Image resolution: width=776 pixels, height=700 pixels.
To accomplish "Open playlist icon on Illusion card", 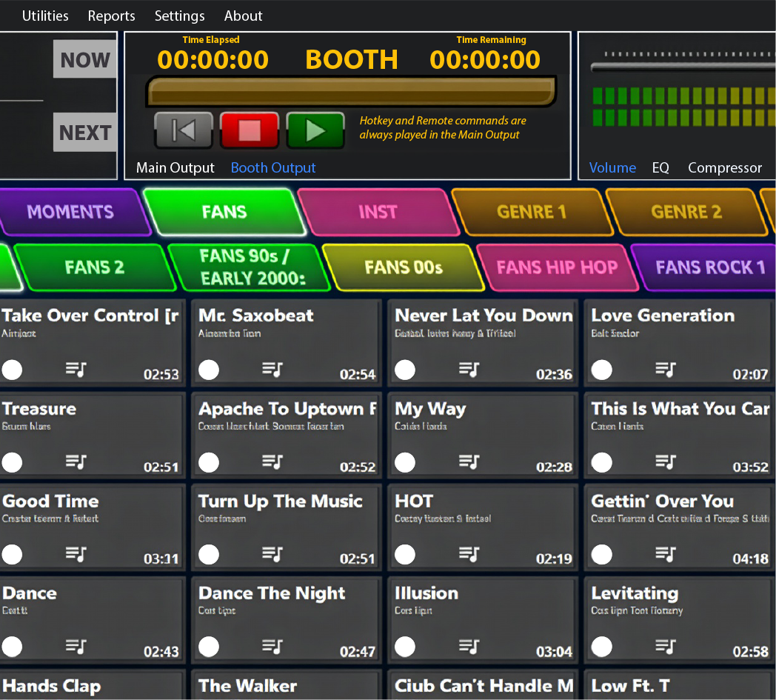I will click(x=469, y=646).
